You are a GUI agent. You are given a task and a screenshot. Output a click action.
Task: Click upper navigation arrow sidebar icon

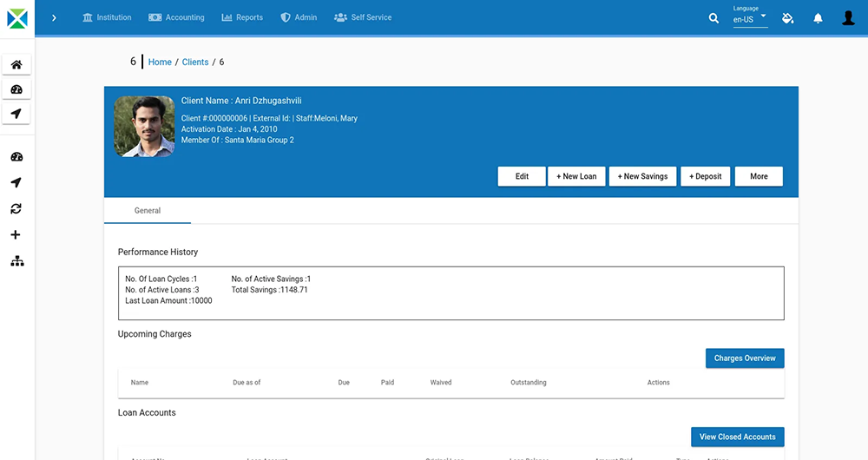16,114
